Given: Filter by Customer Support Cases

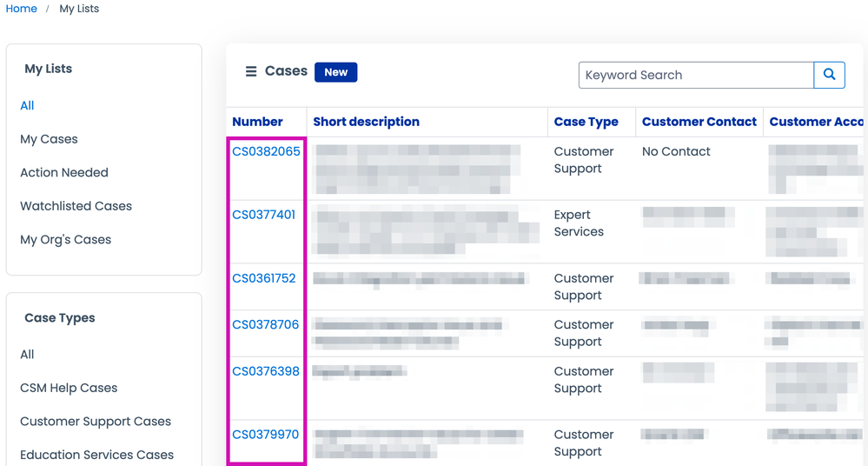Looking at the screenshot, I should click(96, 422).
